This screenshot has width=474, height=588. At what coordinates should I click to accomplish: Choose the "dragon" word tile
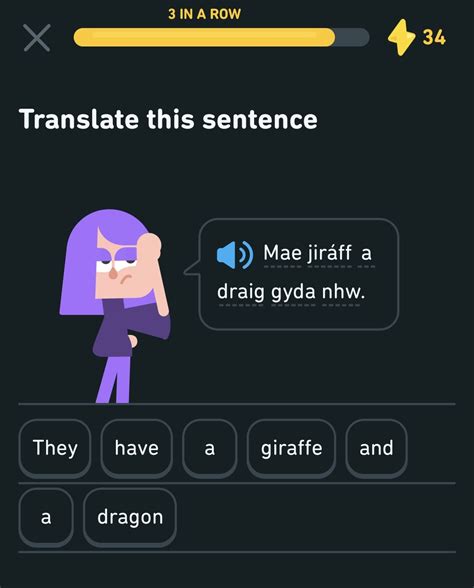(x=130, y=517)
